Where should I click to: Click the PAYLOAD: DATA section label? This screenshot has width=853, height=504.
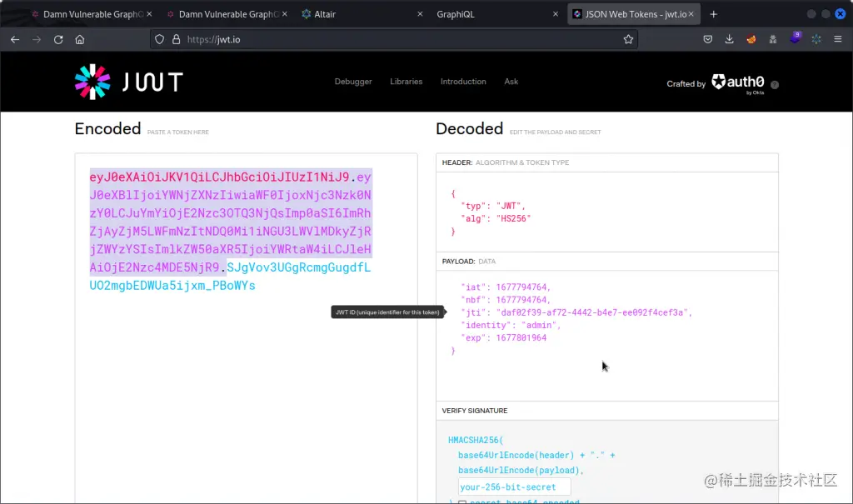pyautogui.click(x=468, y=262)
